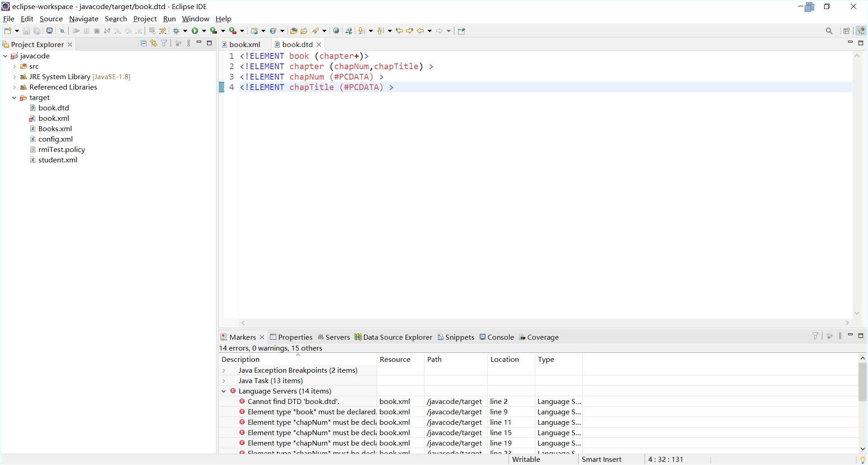Select the book.dtd file in target folder
This screenshot has height=465, width=868.
54,108
